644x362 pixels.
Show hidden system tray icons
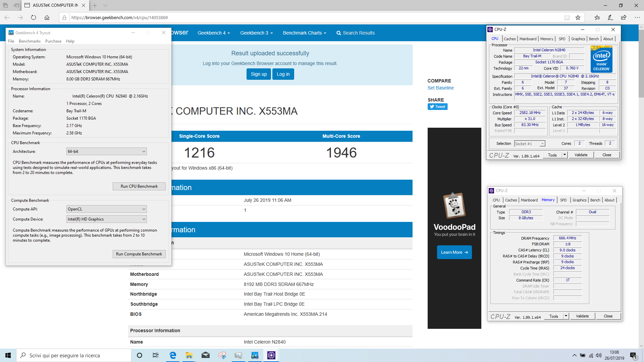click(575, 355)
